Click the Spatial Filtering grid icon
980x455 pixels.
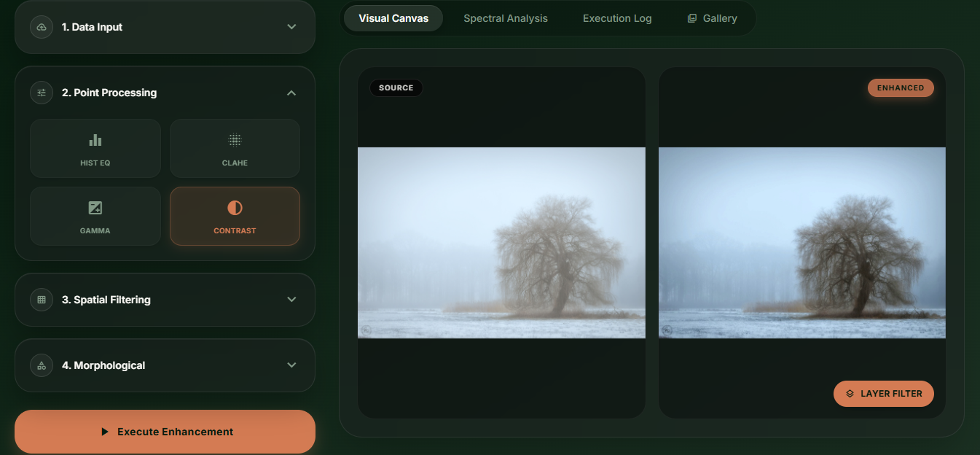tap(42, 300)
